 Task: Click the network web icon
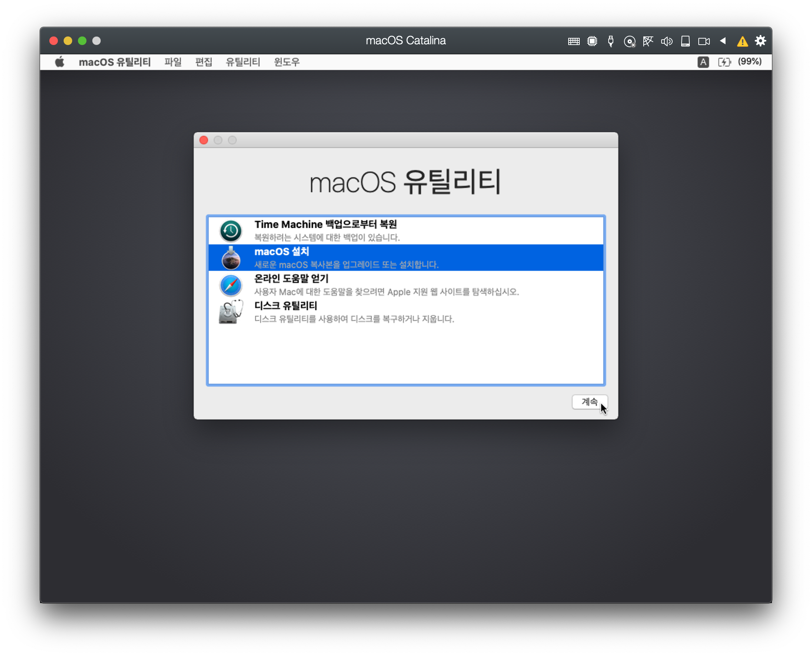click(648, 41)
